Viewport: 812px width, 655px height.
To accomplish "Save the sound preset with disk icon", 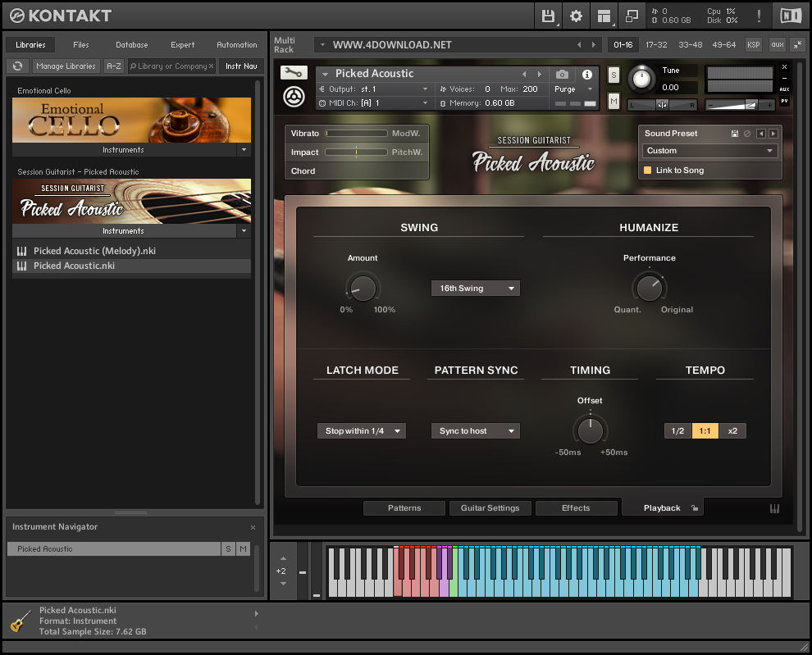I will [734, 134].
